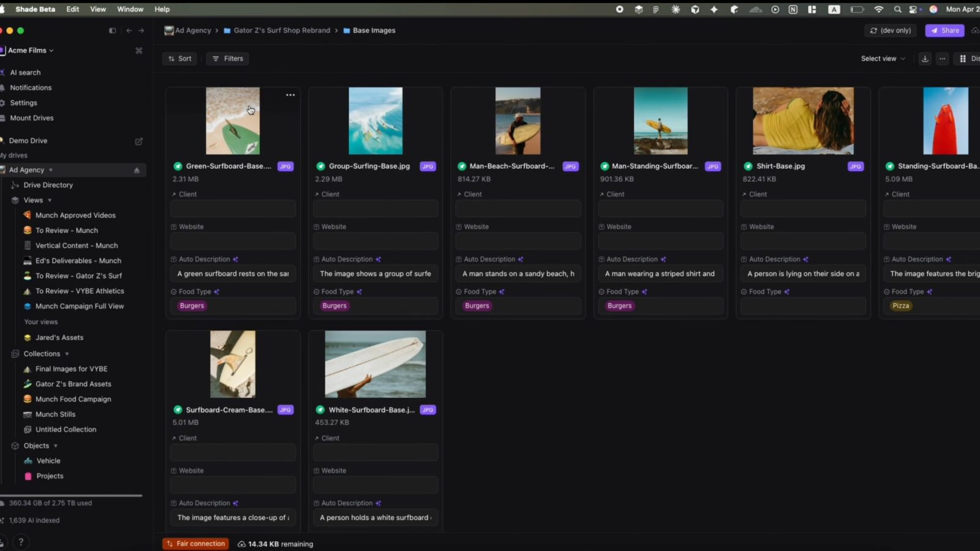
Task: Open the three-dot menu on Green-Surfboard-Base card
Action: tap(290, 95)
